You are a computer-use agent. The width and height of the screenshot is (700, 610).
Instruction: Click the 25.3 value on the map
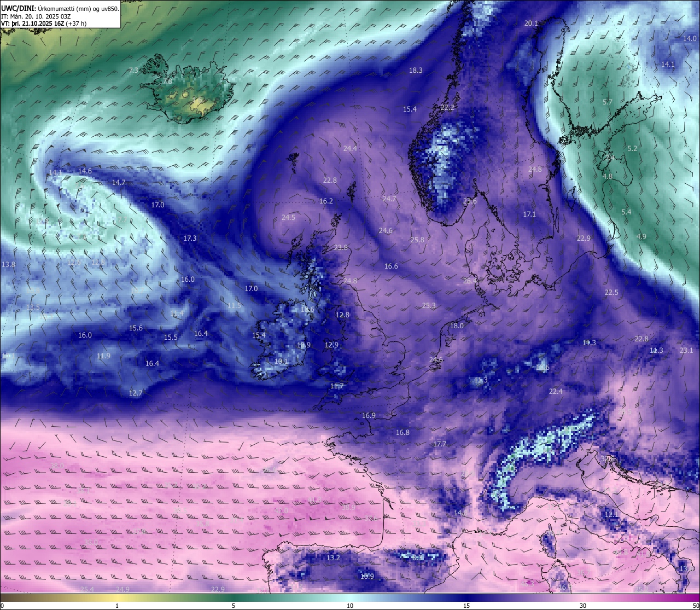(x=429, y=305)
